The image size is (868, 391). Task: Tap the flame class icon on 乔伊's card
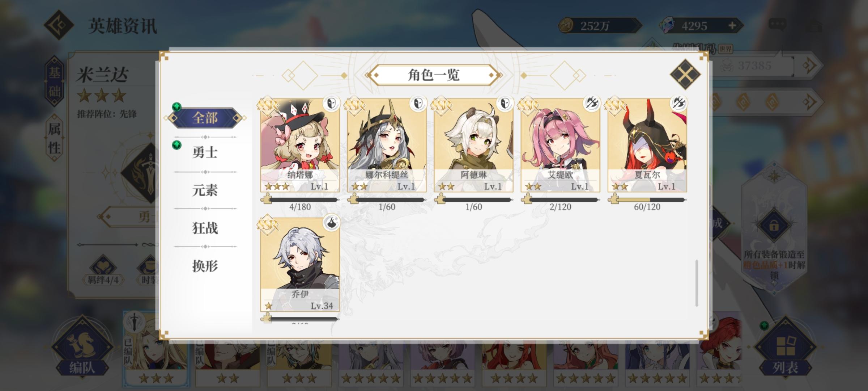click(x=331, y=223)
